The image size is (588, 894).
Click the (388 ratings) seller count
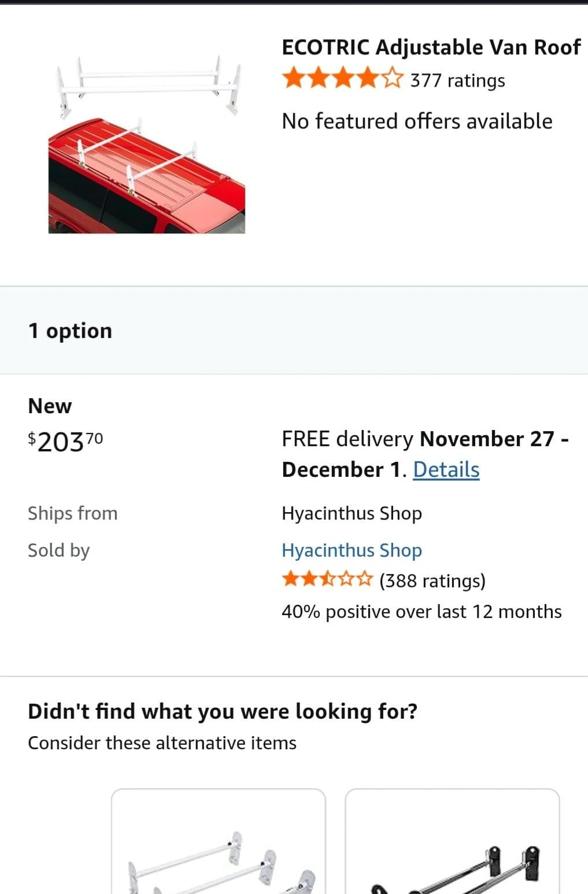pos(432,580)
